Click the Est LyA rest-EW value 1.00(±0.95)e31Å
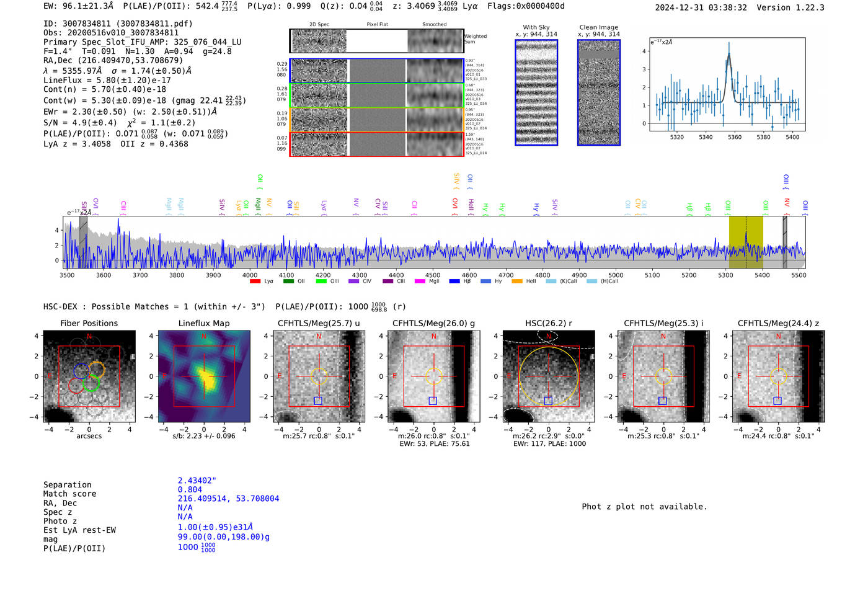 (215, 527)
